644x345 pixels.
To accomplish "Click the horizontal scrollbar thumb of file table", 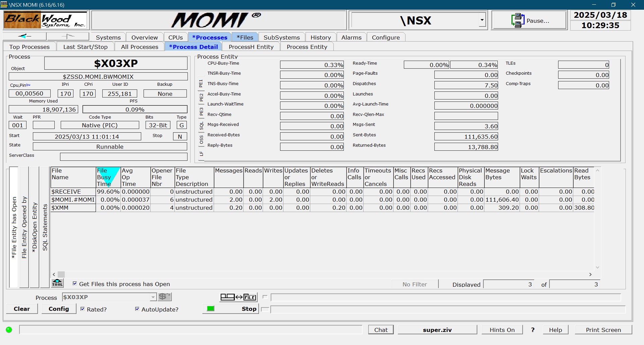I will point(61,274).
